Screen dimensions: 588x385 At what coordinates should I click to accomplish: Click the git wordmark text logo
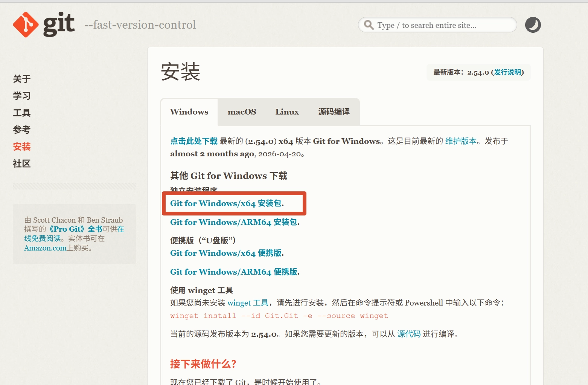59,24
